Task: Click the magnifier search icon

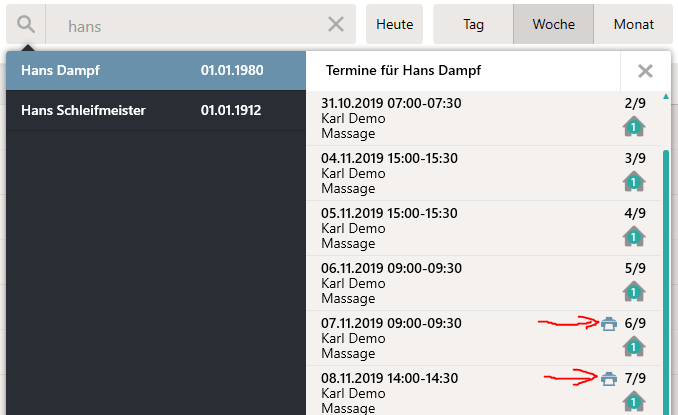Action: pos(26,24)
